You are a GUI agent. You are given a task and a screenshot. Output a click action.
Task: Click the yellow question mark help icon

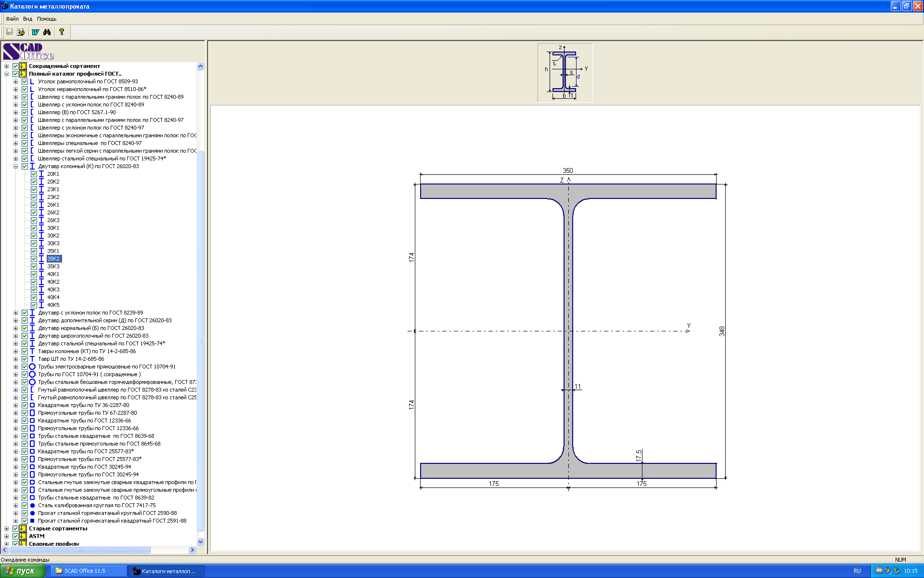coord(61,32)
